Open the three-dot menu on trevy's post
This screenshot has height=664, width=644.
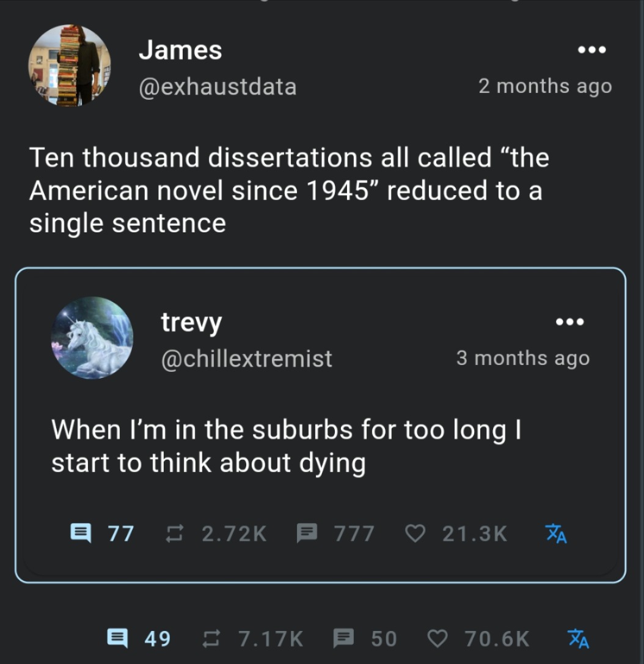tap(569, 322)
